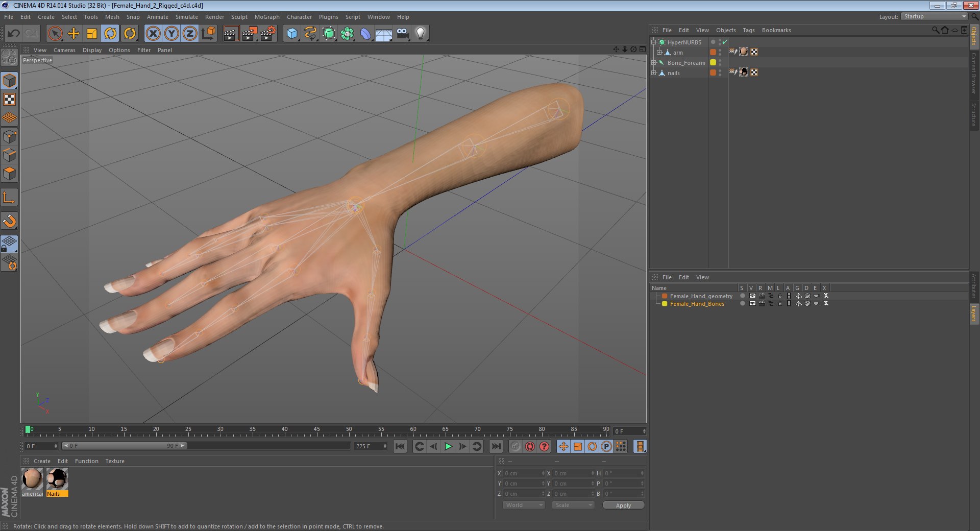Viewport: 980px width, 531px height.
Task: Toggle Female_Hand_geometry layer visibility eye
Action: 752,296
